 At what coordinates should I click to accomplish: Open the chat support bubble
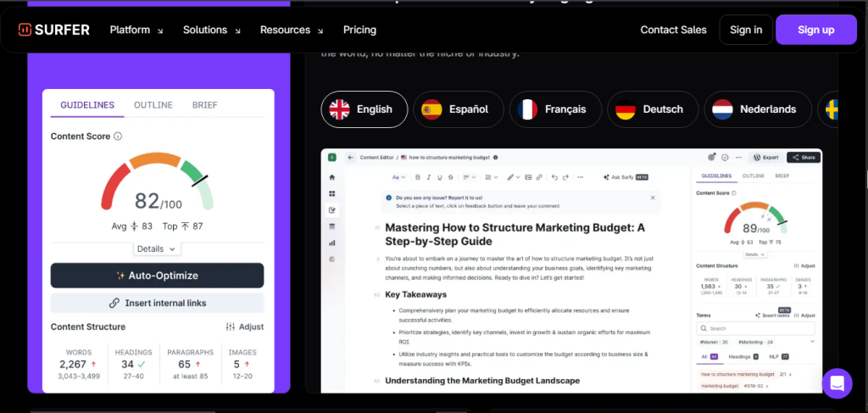tap(837, 383)
